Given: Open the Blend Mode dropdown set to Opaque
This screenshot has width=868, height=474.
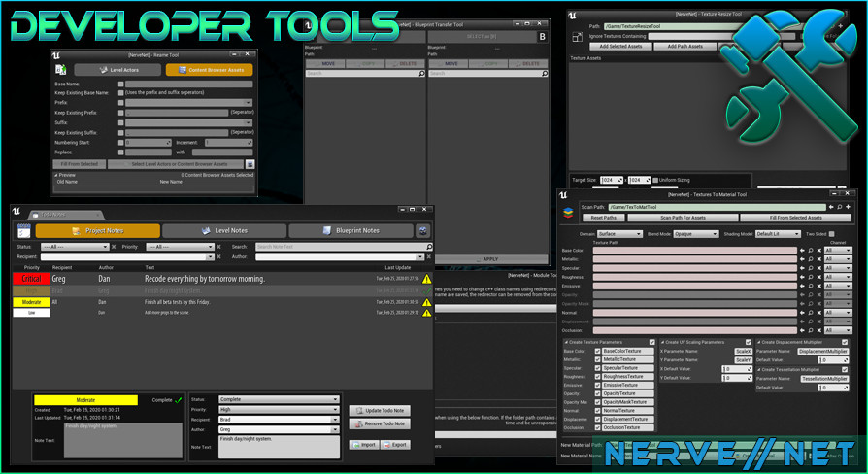Looking at the screenshot, I should [696, 234].
